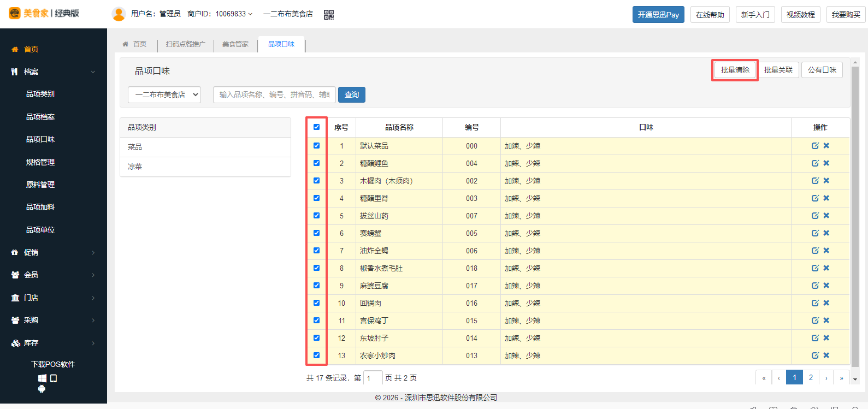
Task: Edit flavor for 东坡肘子 row
Action: pos(815,338)
